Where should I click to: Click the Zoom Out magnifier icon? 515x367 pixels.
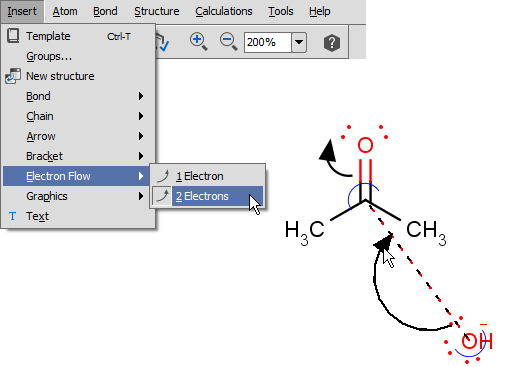pos(229,42)
